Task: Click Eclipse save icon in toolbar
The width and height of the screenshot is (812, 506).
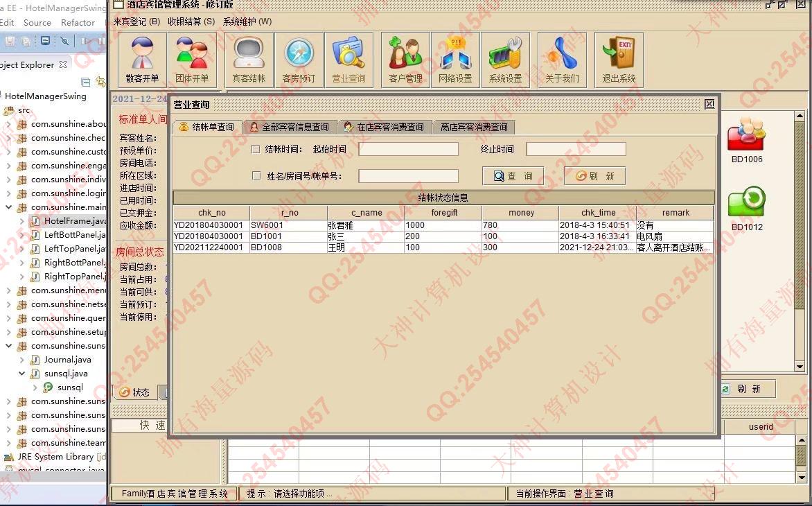Action: click(x=10, y=41)
